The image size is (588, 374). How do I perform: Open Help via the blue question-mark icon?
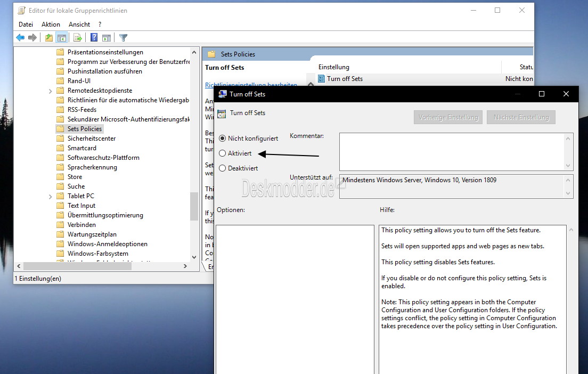(94, 37)
